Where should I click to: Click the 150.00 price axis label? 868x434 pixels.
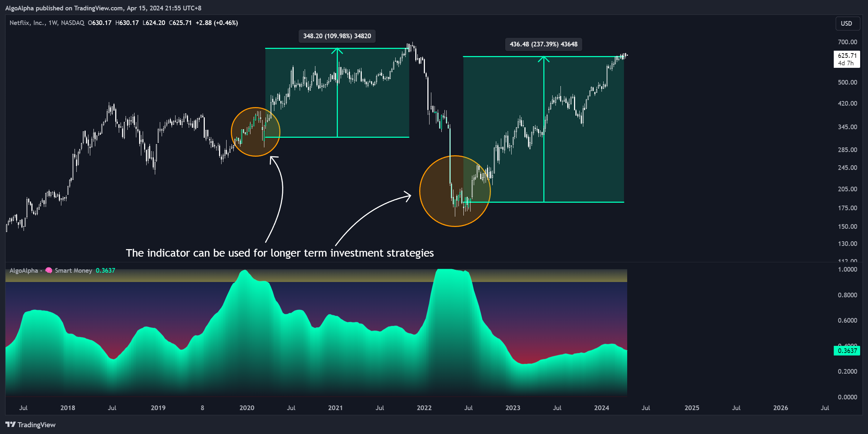847,227
